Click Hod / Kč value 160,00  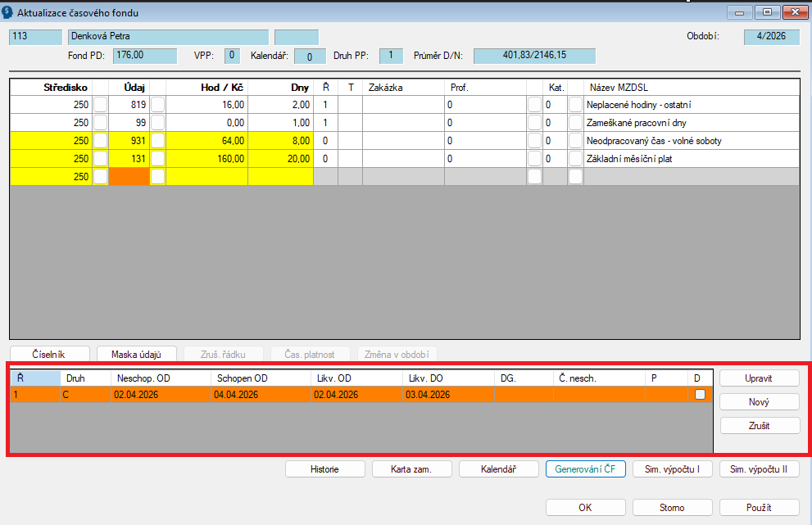click(x=206, y=159)
